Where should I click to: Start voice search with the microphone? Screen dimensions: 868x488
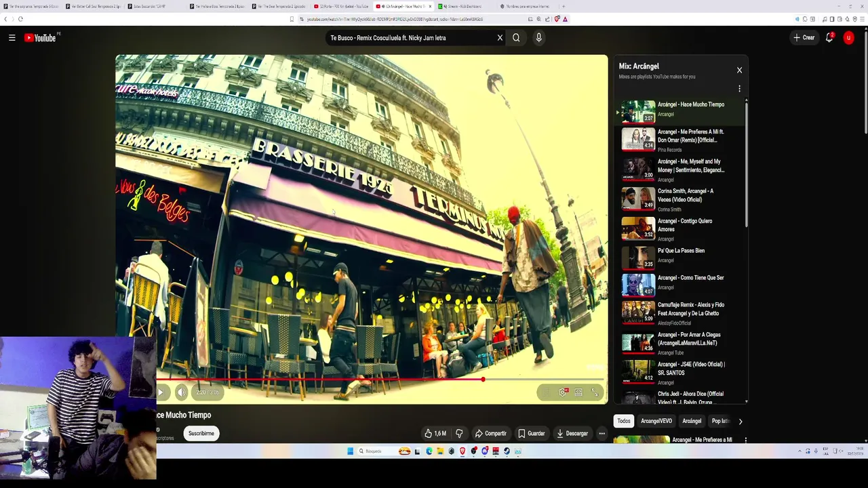pyautogui.click(x=538, y=38)
